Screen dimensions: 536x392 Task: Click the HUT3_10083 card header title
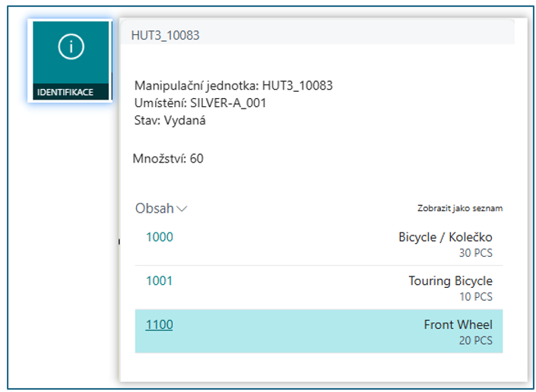point(166,35)
